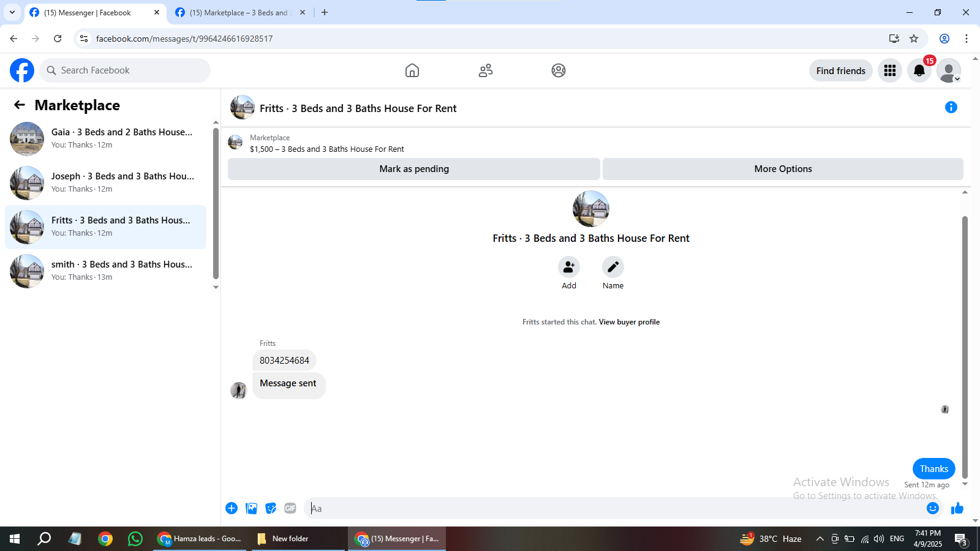Open the Friends icon in top navigation
The image size is (980, 551).
coord(486,70)
